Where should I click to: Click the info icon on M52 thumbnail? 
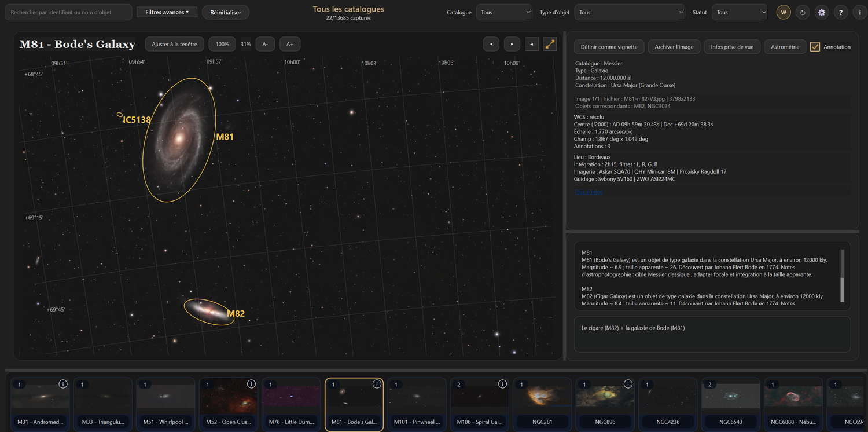click(x=251, y=384)
